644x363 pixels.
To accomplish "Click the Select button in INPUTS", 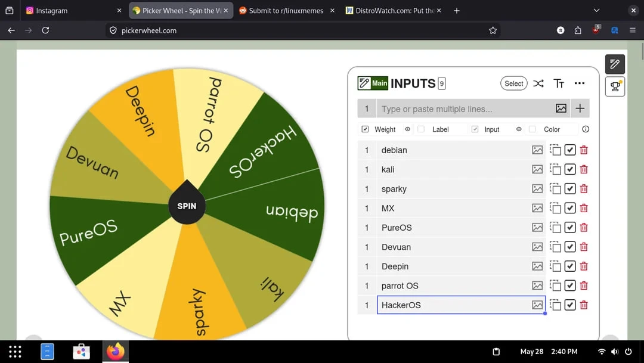I will click(514, 83).
